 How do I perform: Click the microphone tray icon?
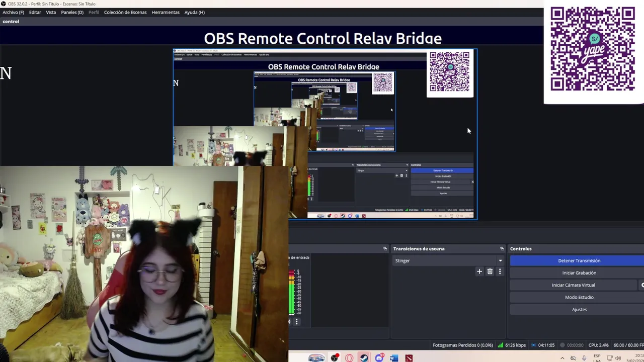point(584,358)
